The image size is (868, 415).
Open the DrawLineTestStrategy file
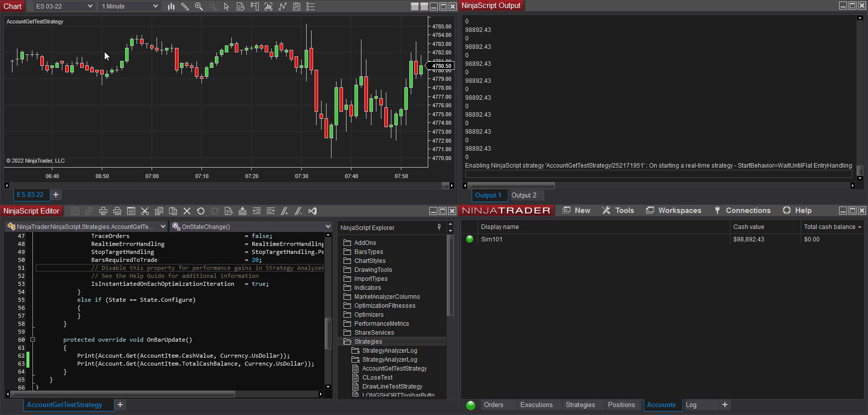387,387
